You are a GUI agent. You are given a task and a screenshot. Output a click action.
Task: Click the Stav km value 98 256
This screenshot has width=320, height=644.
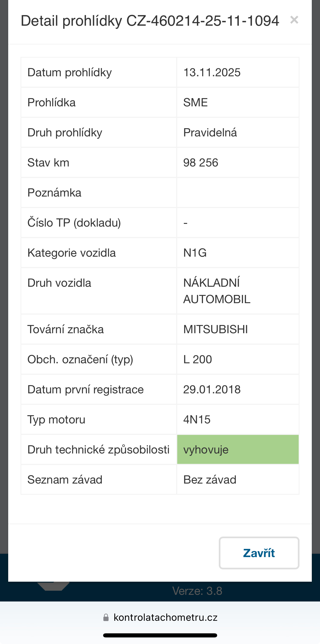click(x=201, y=163)
